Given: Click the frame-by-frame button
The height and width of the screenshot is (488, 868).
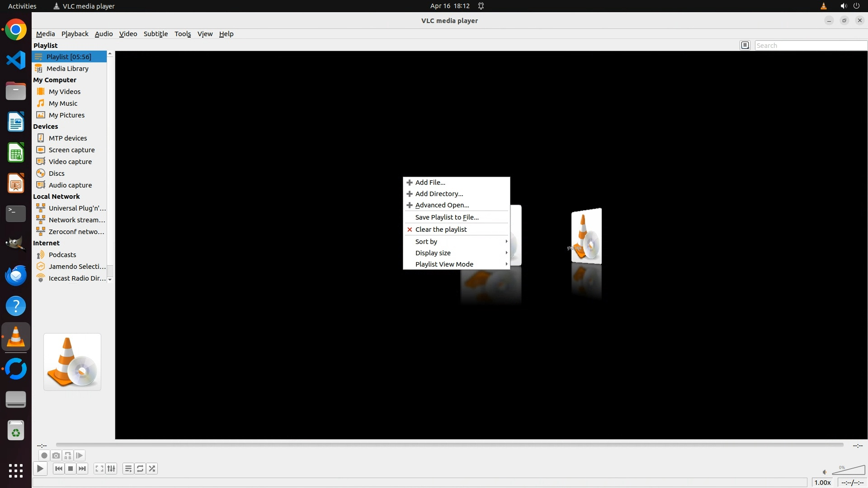Looking at the screenshot, I should pyautogui.click(x=80, y=455).
